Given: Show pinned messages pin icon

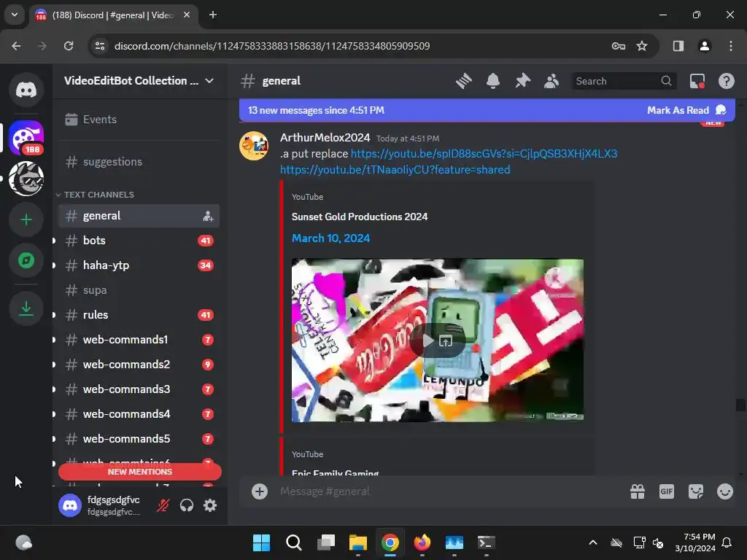Looking at the screenshot, I should 522,81.
